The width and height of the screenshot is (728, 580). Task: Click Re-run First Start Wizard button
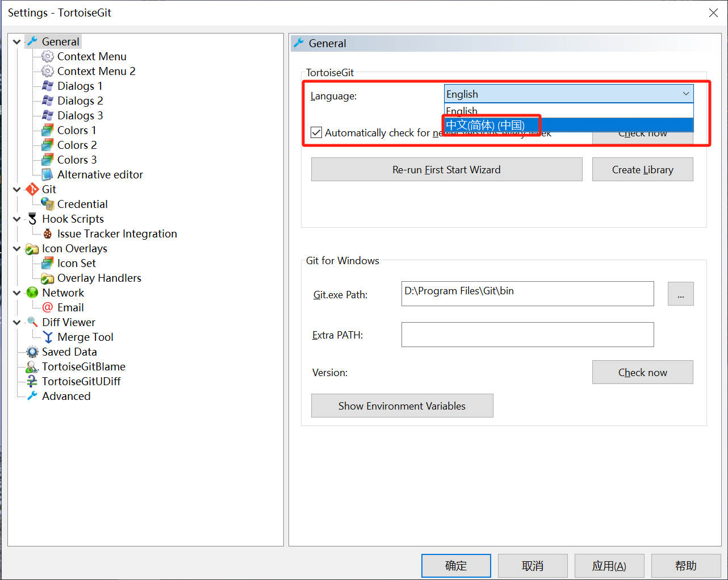[x=446, y=169]
